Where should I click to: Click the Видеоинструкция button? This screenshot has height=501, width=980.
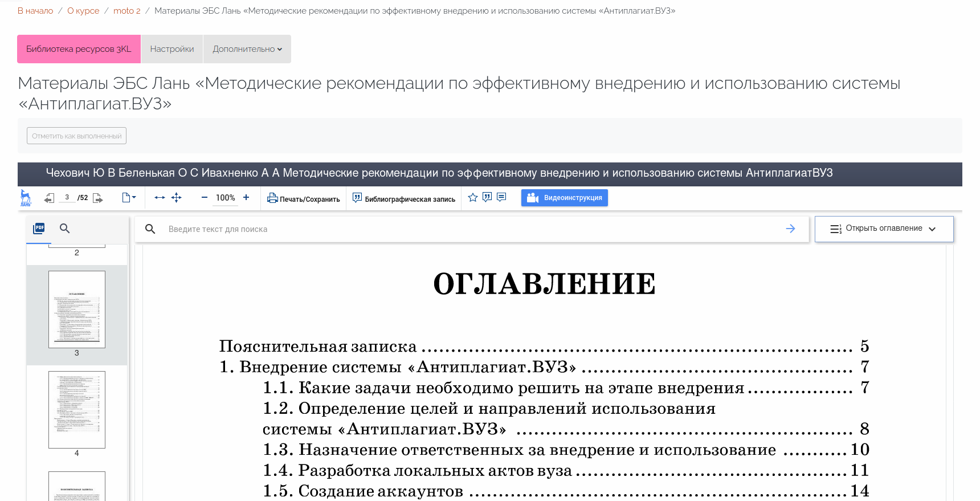point(565,198)
